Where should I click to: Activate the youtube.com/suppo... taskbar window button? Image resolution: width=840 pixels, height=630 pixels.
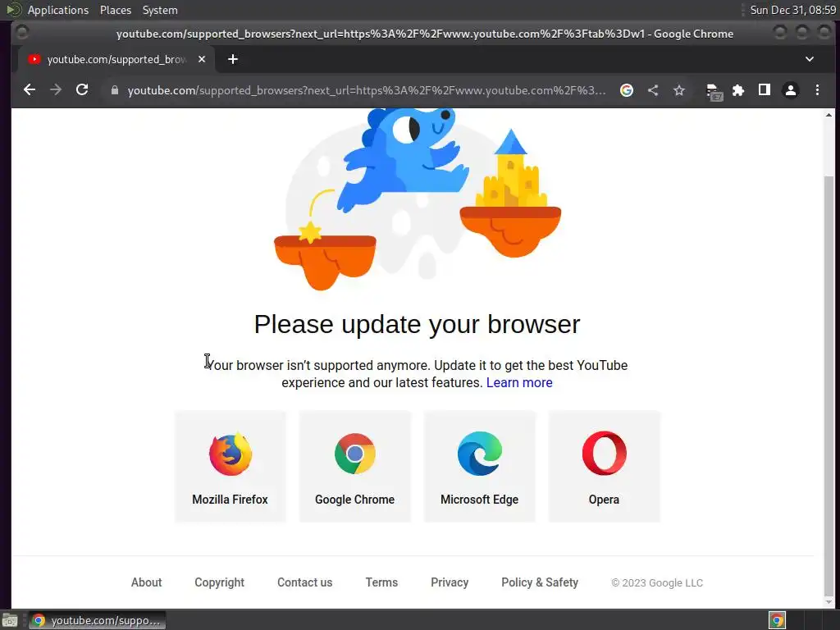coord(97,620)
